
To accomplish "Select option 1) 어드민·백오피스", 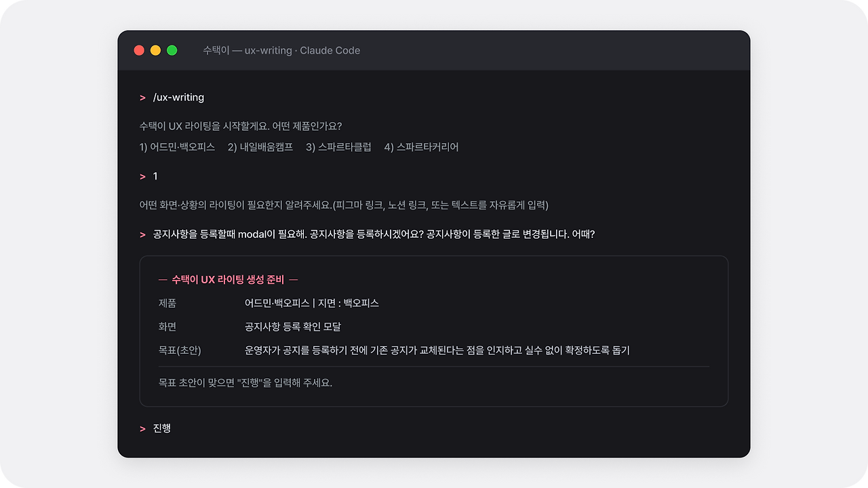I will tap(177, 146).
